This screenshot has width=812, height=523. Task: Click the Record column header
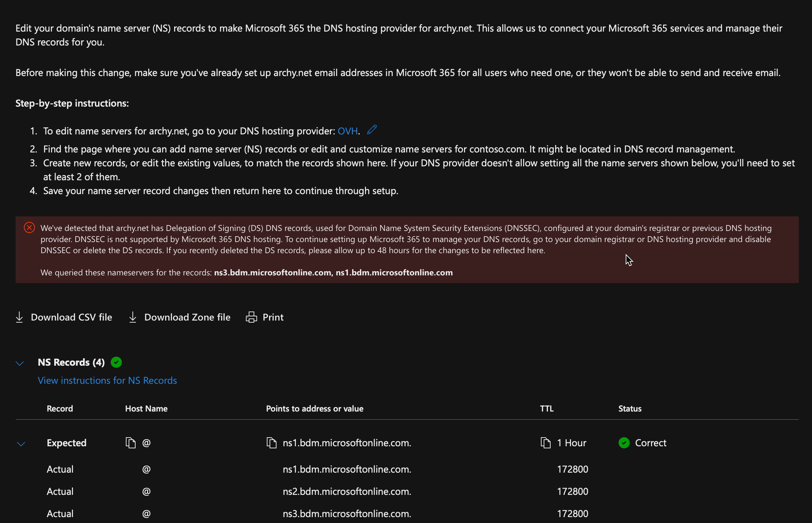[x=60, y=408]
